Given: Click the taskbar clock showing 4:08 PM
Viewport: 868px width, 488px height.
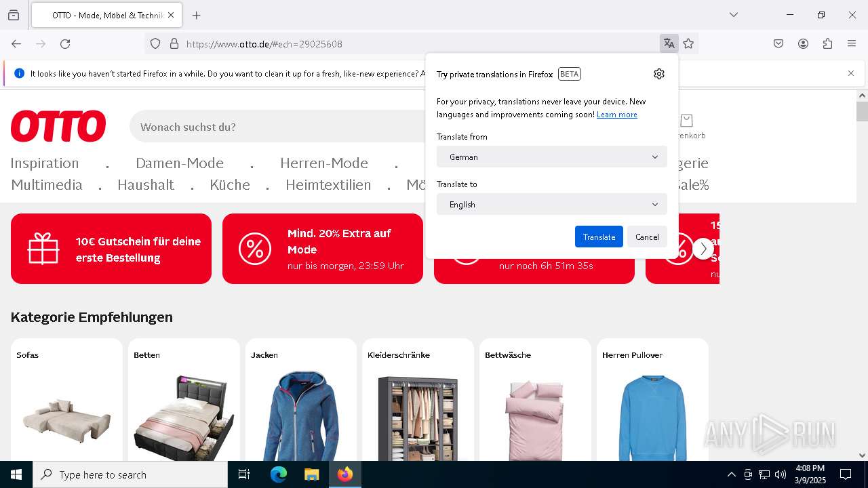Looking at the screenshot, I should coord(810,474).
